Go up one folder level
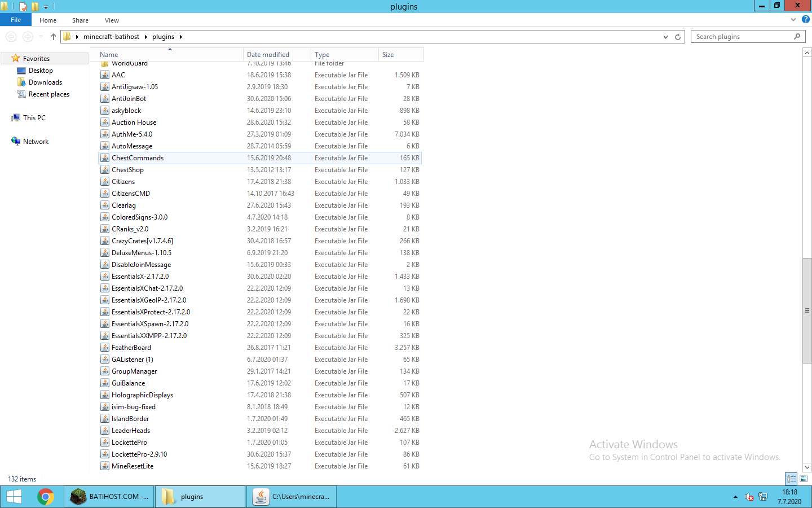The width and height of the screenshot is (812, 508). pyautogui.click(x=54, y=37)
